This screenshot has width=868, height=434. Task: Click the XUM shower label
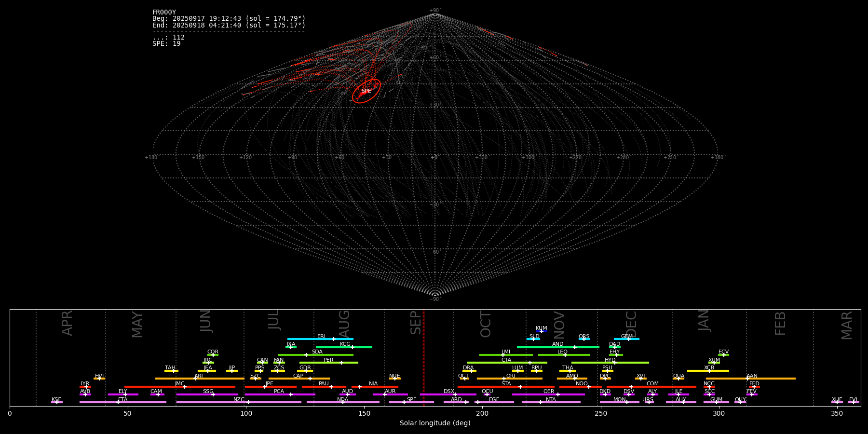(x=714, y=360)
